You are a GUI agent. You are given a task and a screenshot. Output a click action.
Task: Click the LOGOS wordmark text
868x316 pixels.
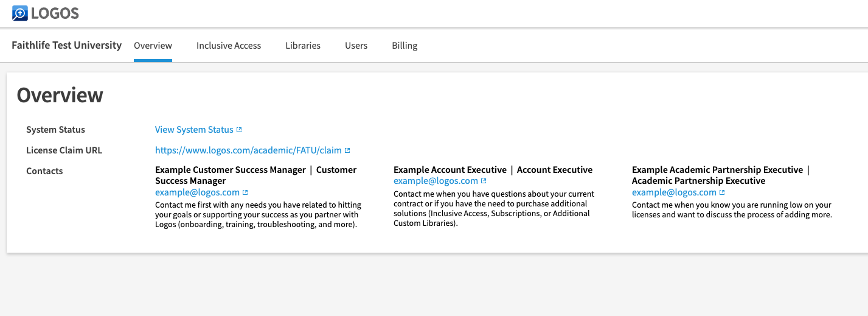click(55, 13)
